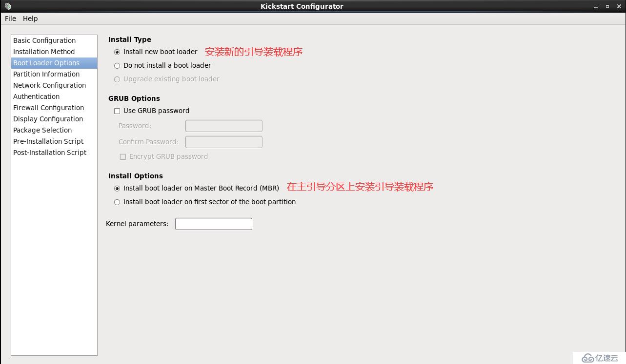Go to Installation Method section

coord(54,52)
